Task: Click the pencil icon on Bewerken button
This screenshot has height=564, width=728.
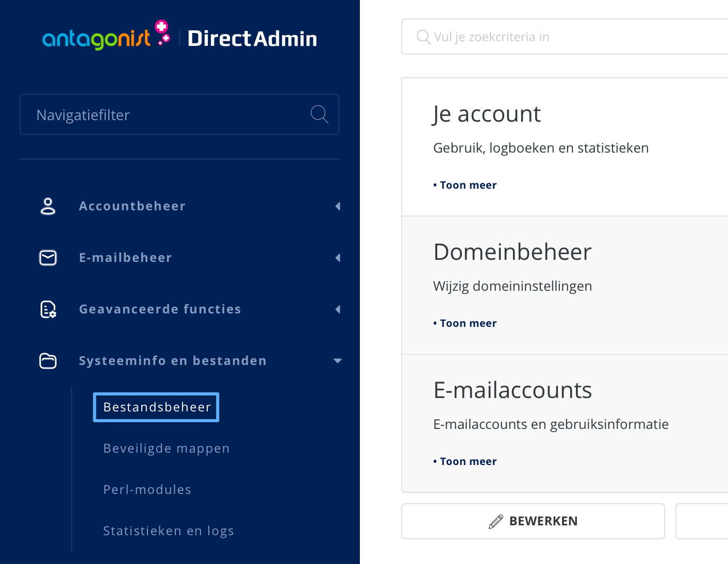Action: [x=495, y=521]
